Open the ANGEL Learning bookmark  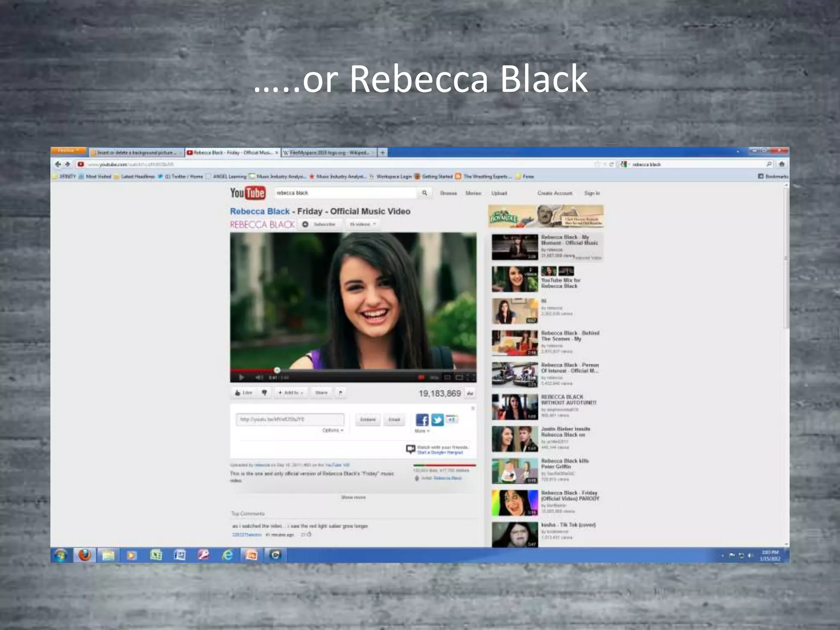226,177
